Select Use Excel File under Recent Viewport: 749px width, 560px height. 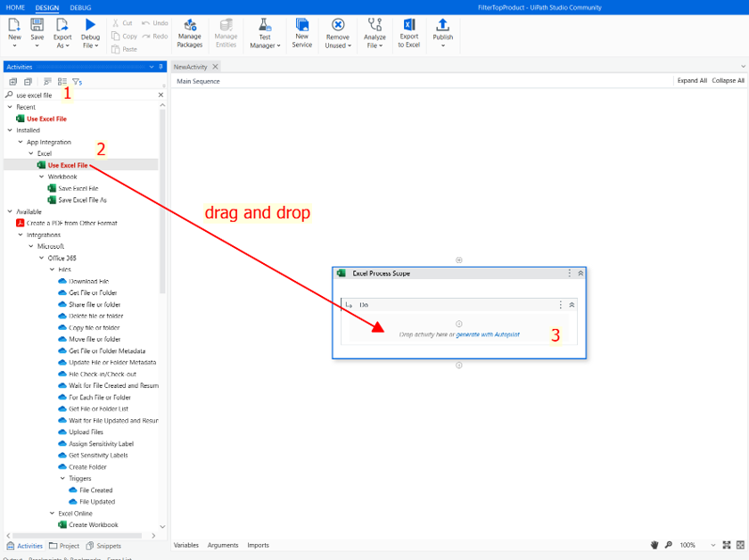point(46,119)
